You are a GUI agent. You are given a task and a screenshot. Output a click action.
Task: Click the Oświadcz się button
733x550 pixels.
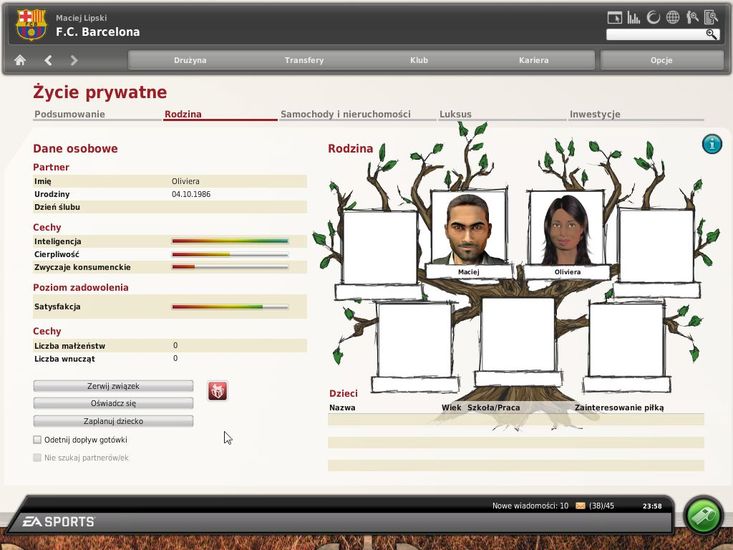coord(113,403)
